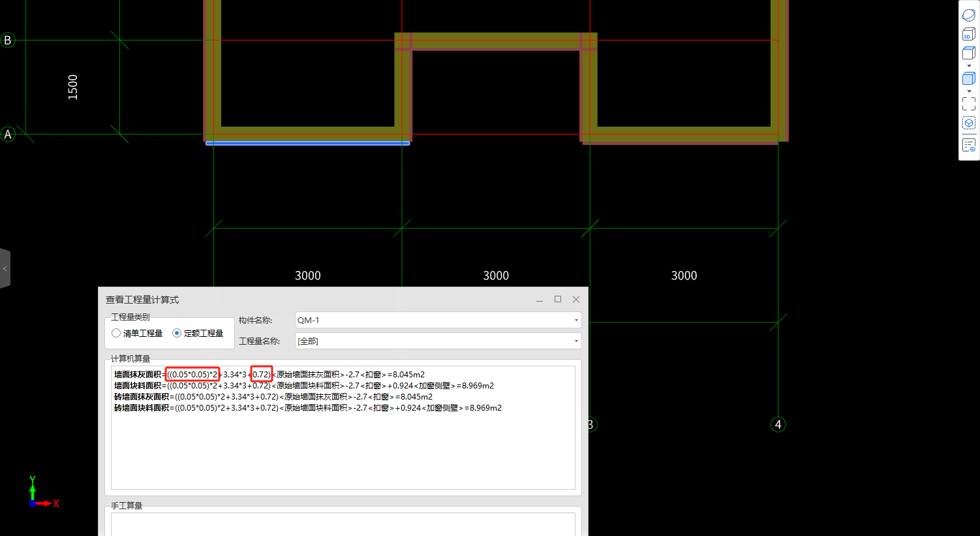The image size is (980, 536).
Task: Maximize the 查看工程量计算式 dialog
Action: click(558, 299)
